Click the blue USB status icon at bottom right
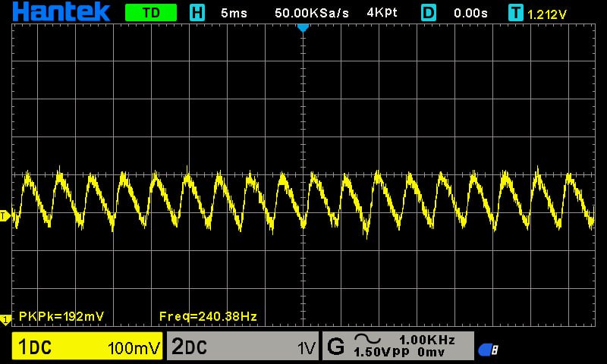 (x=488, y=350)
